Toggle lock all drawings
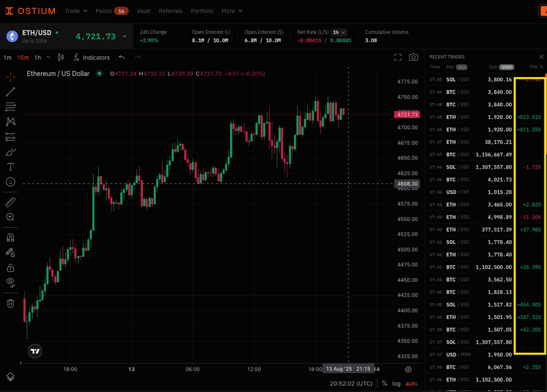The height and width of the screenshot is (392, 547). (10, 268)
